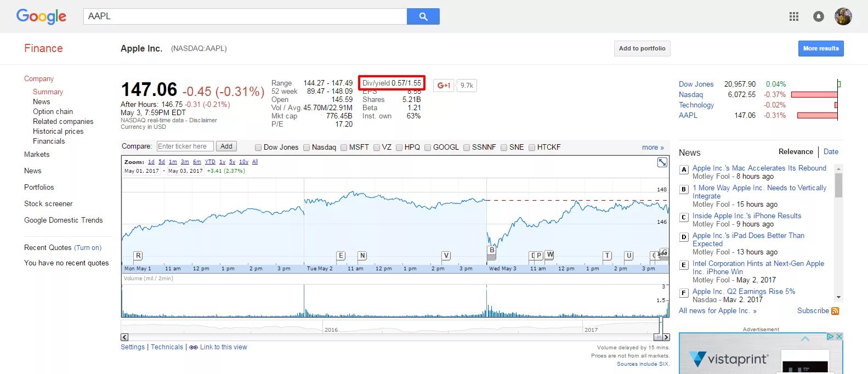Screen dimensions: 868x374
Task: Click news scrollbar down arrow
Action: click(839, 297)
